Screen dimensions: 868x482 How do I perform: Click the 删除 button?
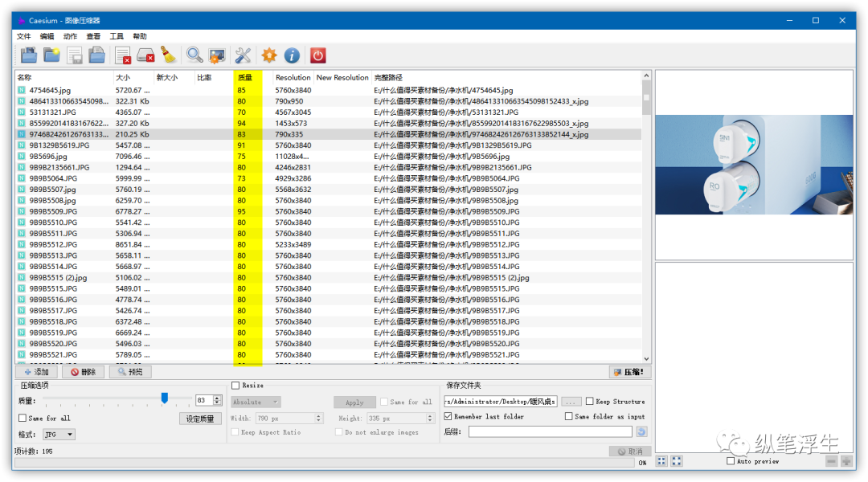coord(83,372)
